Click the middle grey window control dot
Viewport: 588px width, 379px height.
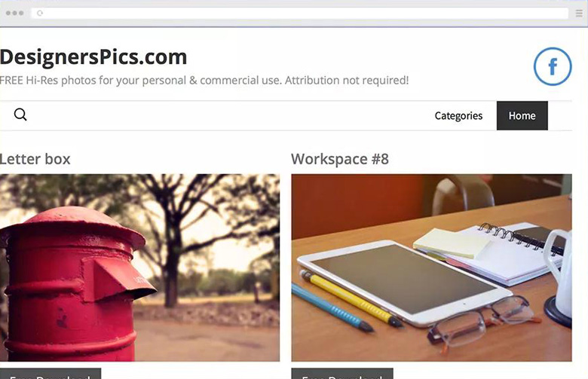click(14, 13)
